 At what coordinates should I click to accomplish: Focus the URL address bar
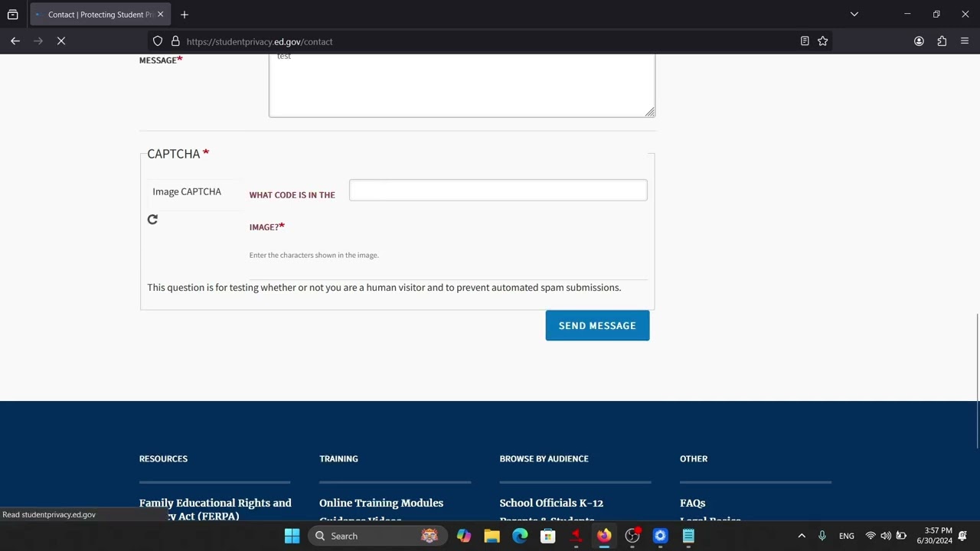coord(490,41)
